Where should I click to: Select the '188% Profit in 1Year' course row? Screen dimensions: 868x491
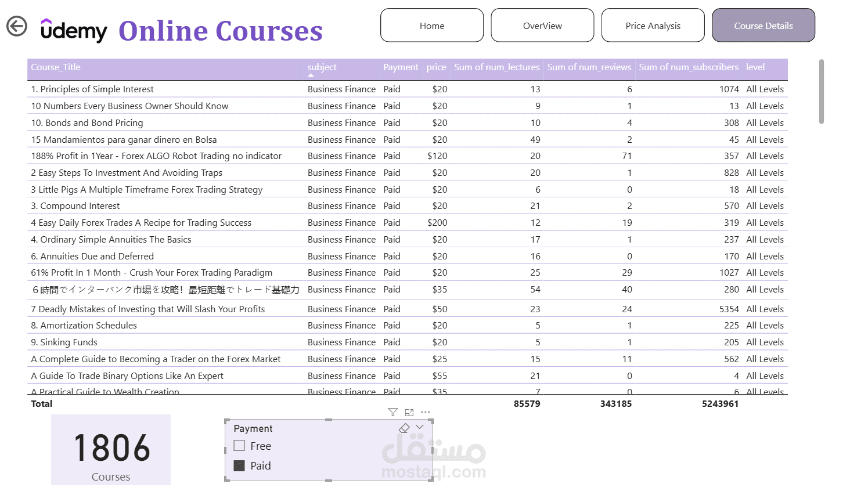point(408,156)
